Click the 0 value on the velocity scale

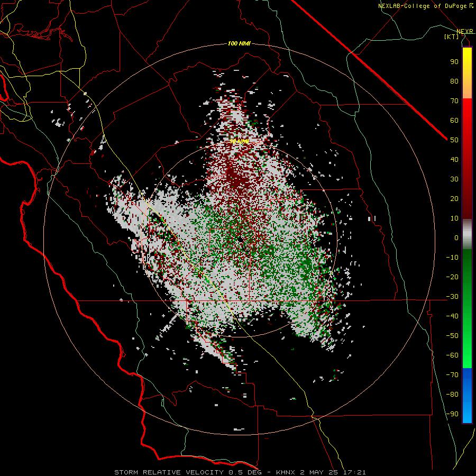tap(456, 238)
